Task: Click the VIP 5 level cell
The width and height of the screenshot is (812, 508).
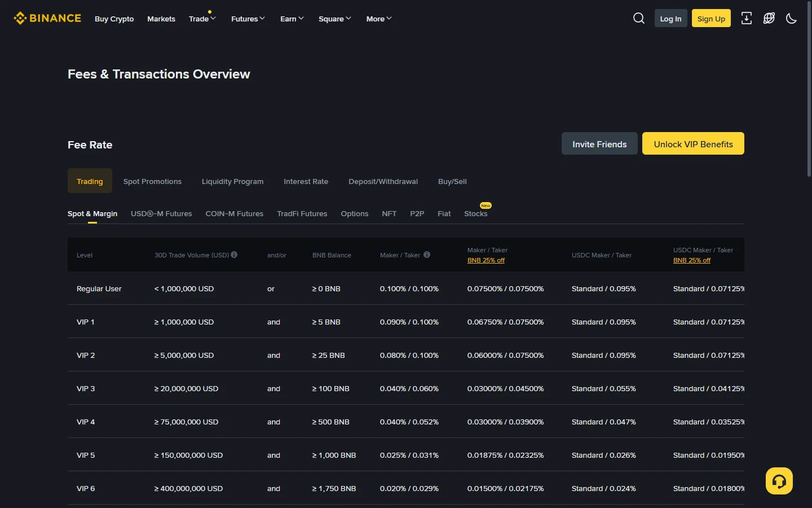Action: (86, 455)
